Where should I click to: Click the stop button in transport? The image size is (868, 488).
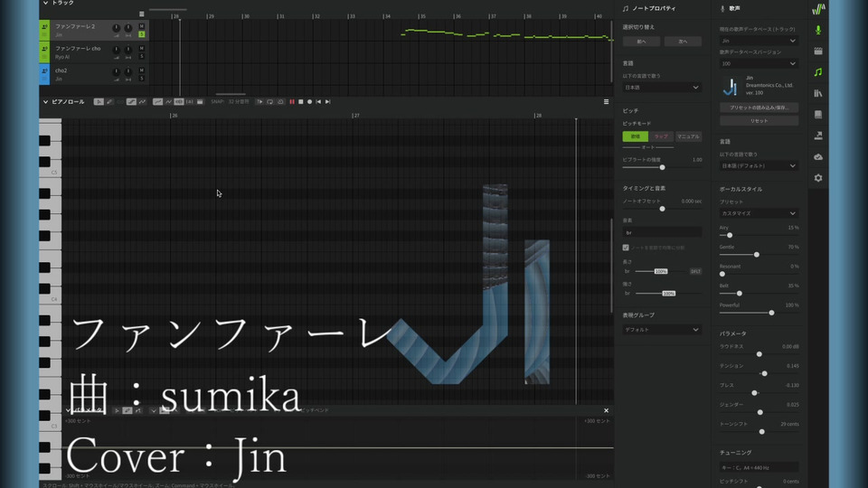click(300, 102)
